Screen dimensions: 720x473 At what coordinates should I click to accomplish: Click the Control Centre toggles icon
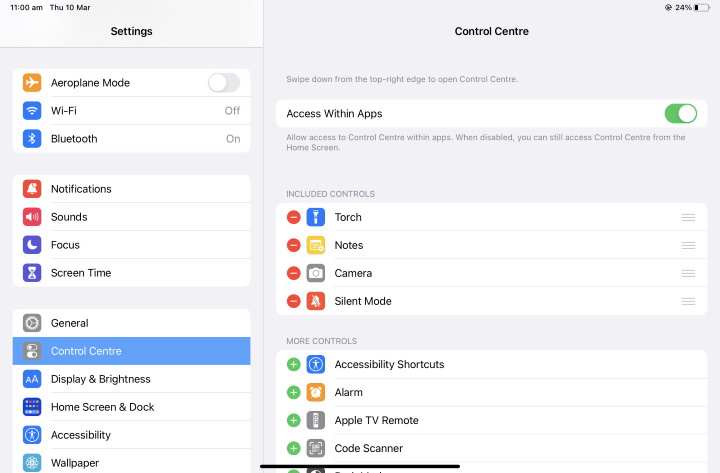[x=32, y=351]
